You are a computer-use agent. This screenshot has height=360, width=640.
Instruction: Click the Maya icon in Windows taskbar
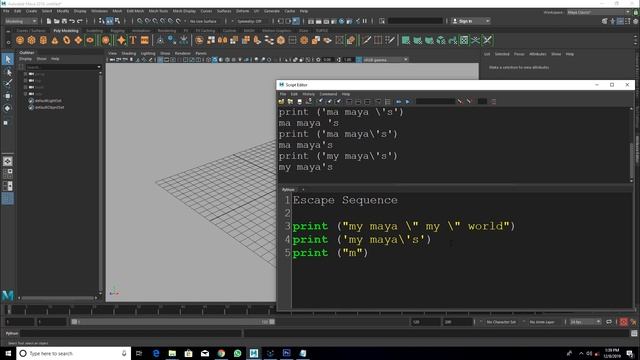[x=254, y=353]
